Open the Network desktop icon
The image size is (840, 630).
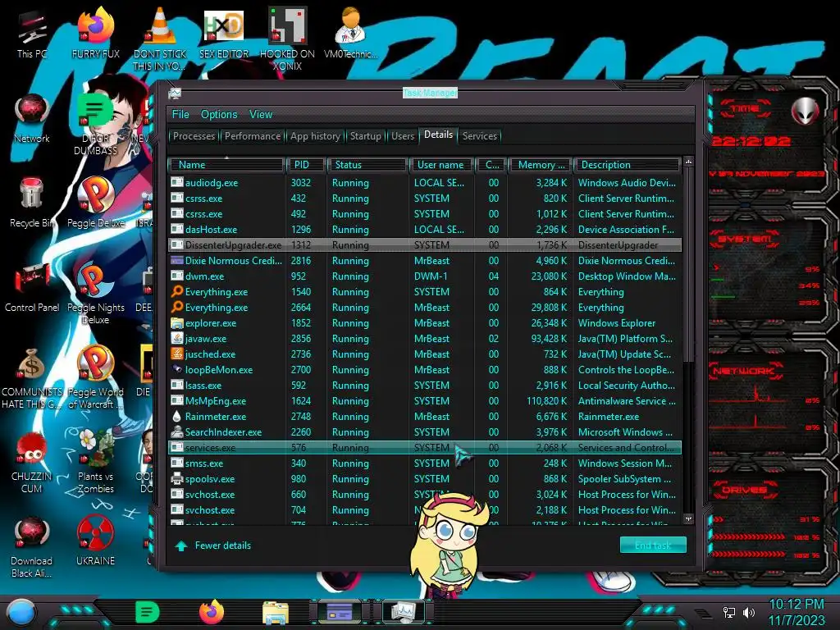(32, 119)
